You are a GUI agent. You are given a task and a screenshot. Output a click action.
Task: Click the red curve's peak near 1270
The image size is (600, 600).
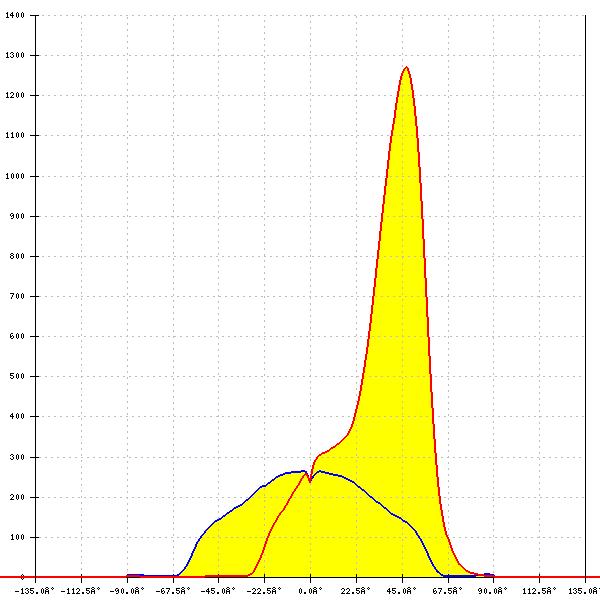tap(406, 67)
